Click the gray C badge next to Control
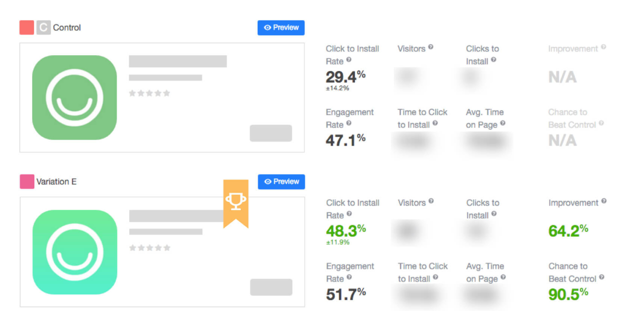Viewport: 644px width, 325px height. 43,27
